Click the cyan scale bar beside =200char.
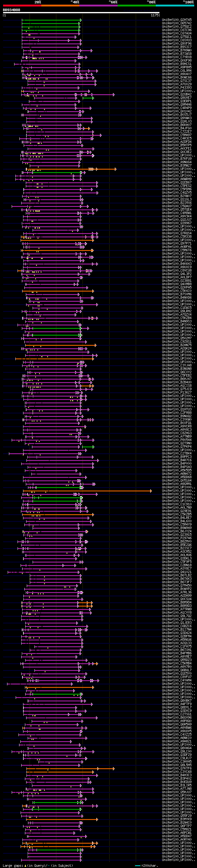The image size is (197, 868). tap(138, 866)
